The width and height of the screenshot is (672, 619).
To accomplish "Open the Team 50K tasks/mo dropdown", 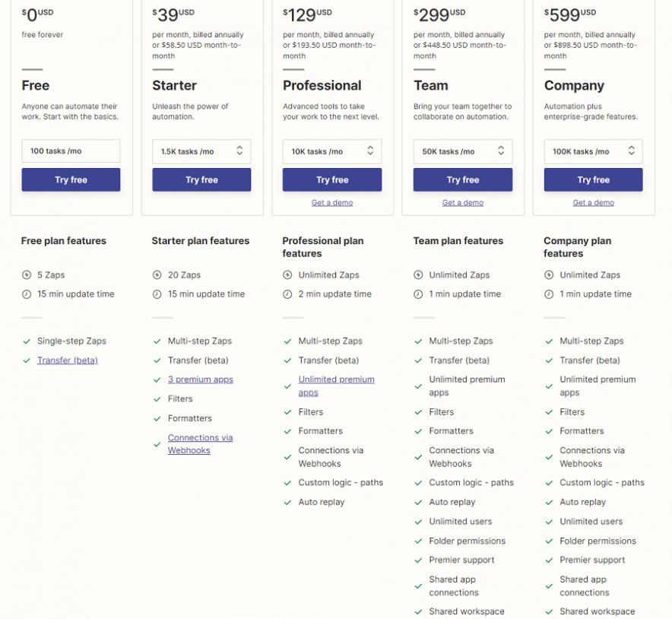I will 463,151.
